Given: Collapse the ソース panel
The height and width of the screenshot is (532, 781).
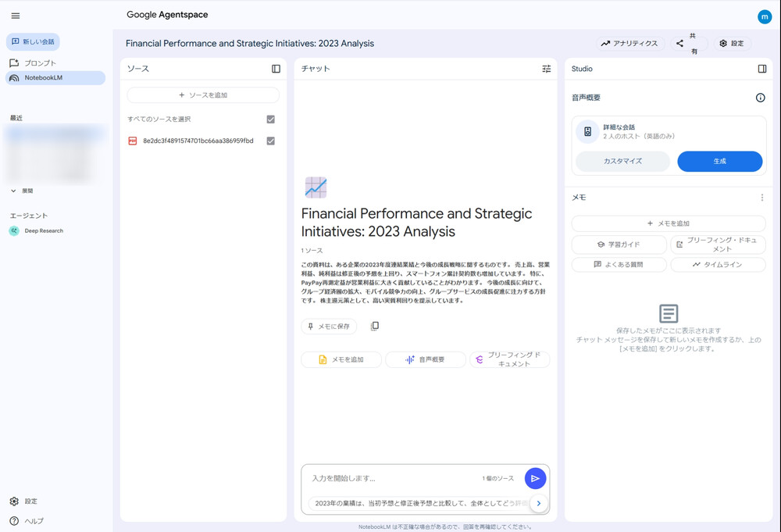Looking at the screenshot, I should click(x=275, y=69).
